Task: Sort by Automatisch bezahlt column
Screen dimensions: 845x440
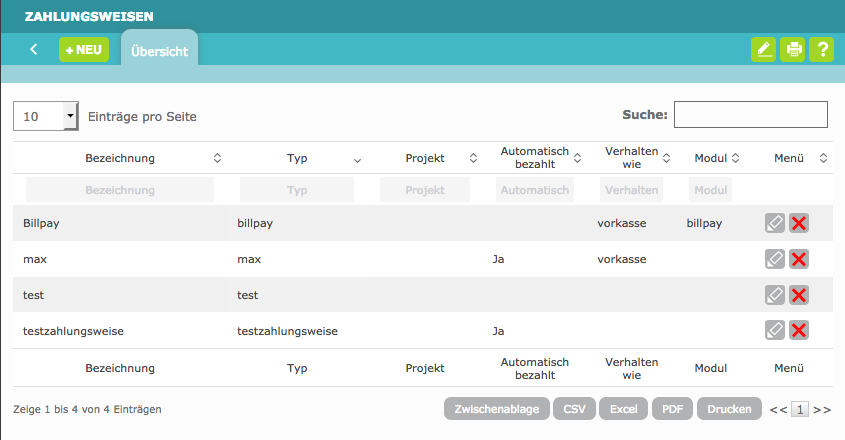Action: pos(534,157)
